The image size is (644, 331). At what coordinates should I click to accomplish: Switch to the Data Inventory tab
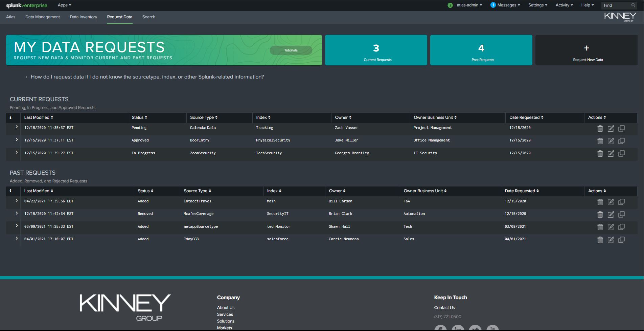(x=83, y=17)
